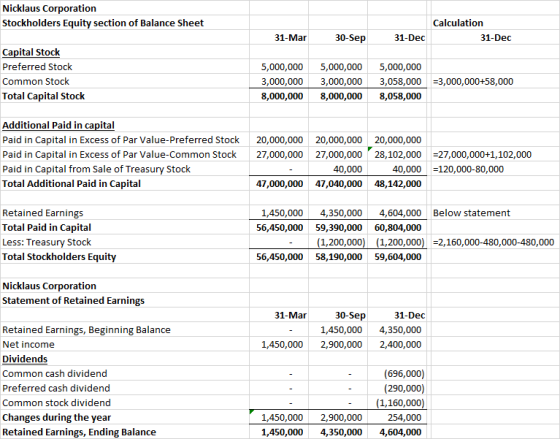Select the 'Common stock dividend' label
This screenshot has height=439, width=560.
point(56,403)
